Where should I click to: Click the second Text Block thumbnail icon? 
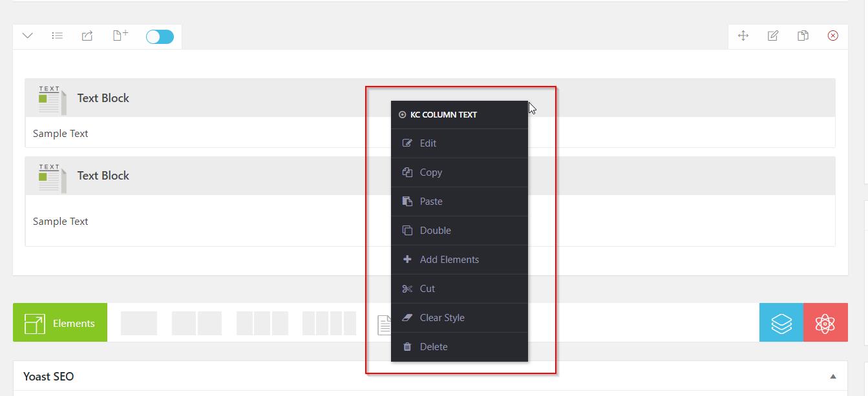coord(52,178)
